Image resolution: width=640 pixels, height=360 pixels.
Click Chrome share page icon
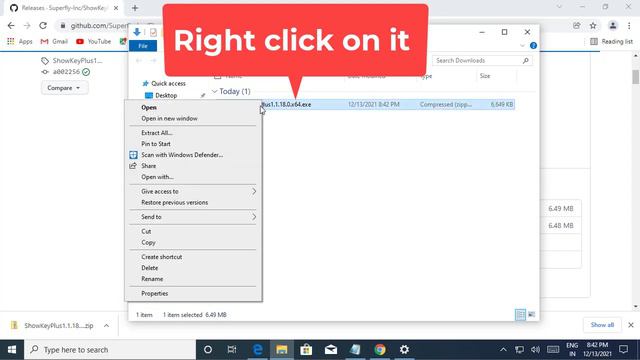click(576, 26)
